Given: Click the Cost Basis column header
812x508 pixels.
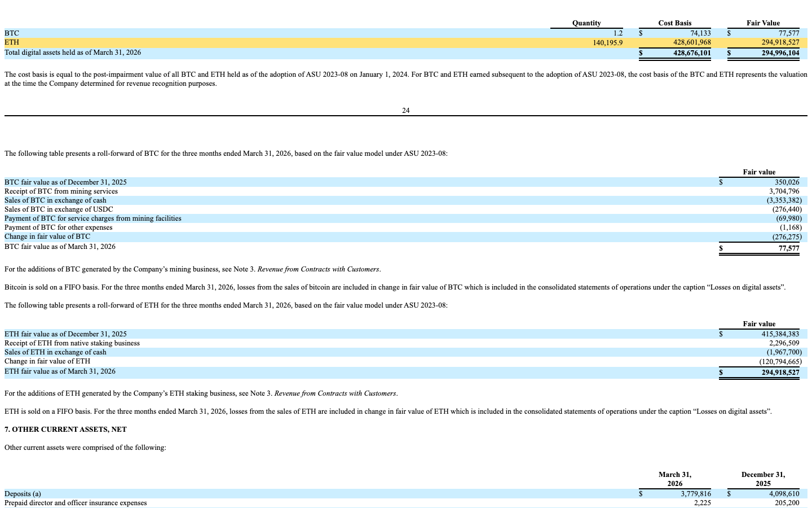Looking at the screenshot, I should [675, 23].
